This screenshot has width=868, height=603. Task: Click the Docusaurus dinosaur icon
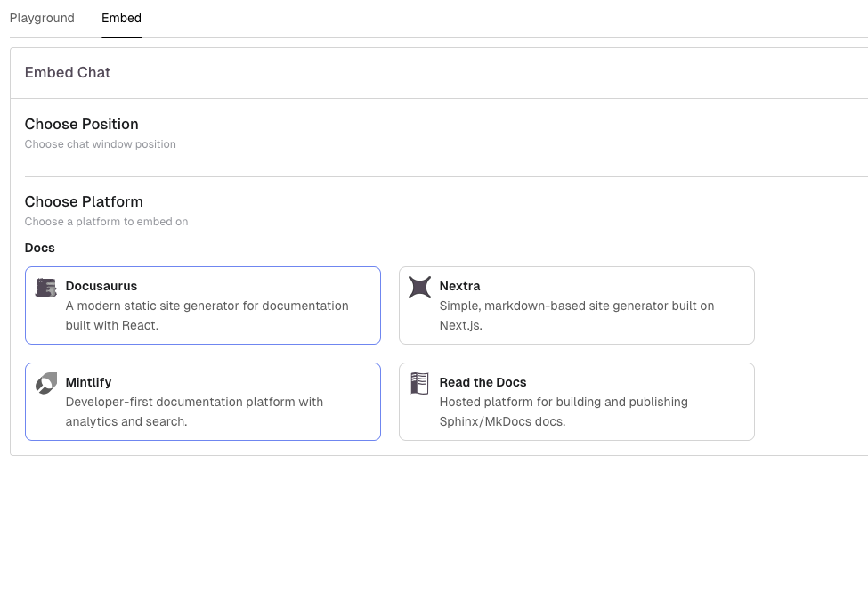pos(45,287)
